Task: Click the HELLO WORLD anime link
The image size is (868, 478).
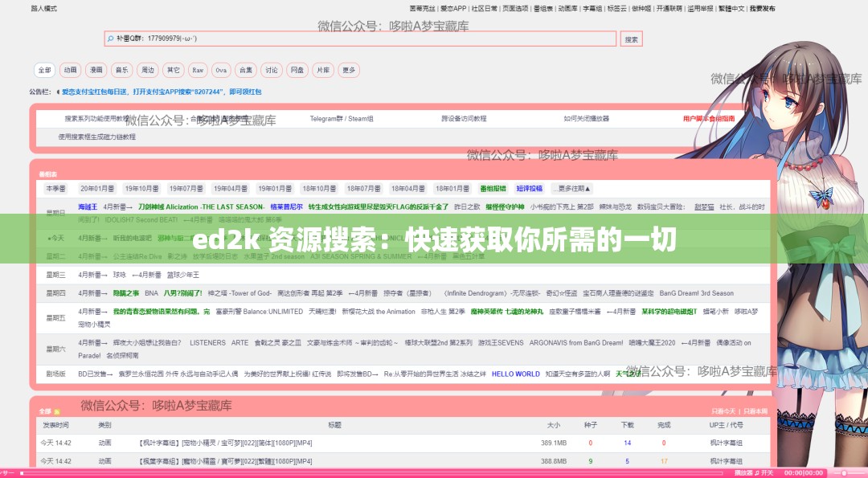Action: pyautogui.click(x=515, y=373)
